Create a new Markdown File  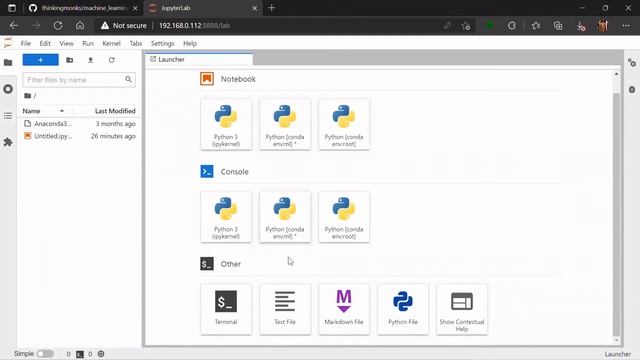pyautogui.click(x=344, y=309)
